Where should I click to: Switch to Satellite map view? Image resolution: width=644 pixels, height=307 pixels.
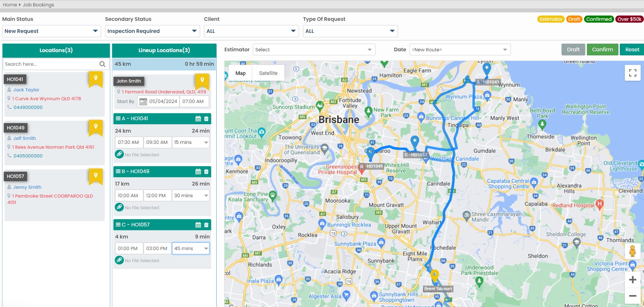[x=268, y=73]
